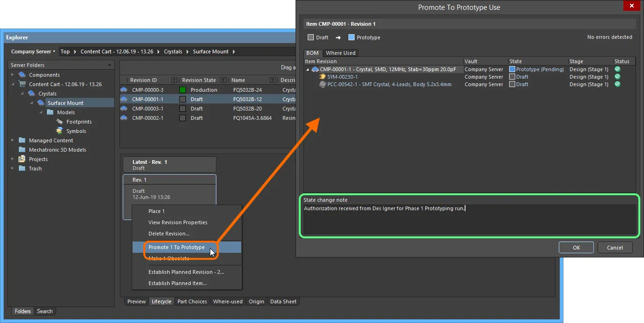Click the CMP-00001-1 component icon in BOM
Screen dimensions: 644x323
click(x=315, y=69)
